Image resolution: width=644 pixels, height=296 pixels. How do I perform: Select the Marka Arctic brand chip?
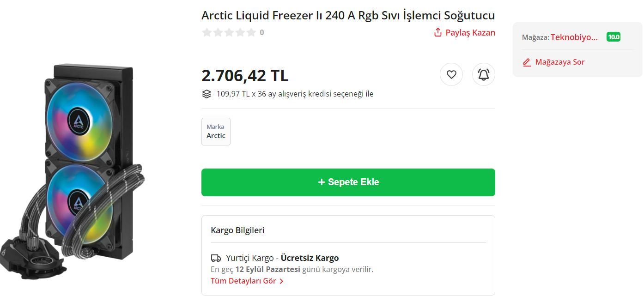[216, 132]
